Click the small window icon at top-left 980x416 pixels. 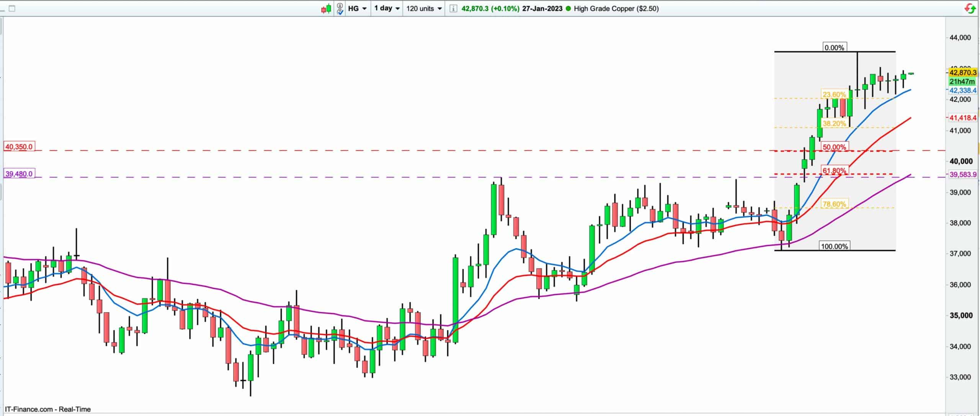click(12, 8)
